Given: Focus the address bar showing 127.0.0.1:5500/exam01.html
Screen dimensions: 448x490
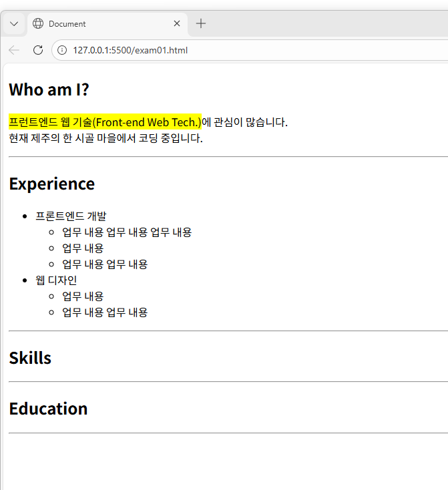Looking at the screenshot, I should coord(200,50).
